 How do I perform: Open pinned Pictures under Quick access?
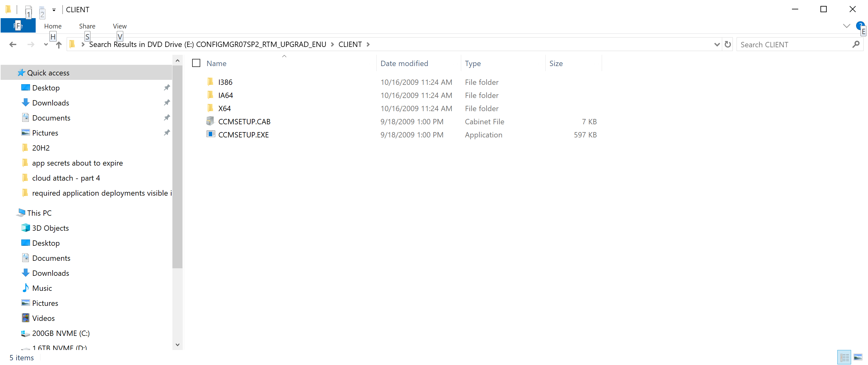[45, 132]
